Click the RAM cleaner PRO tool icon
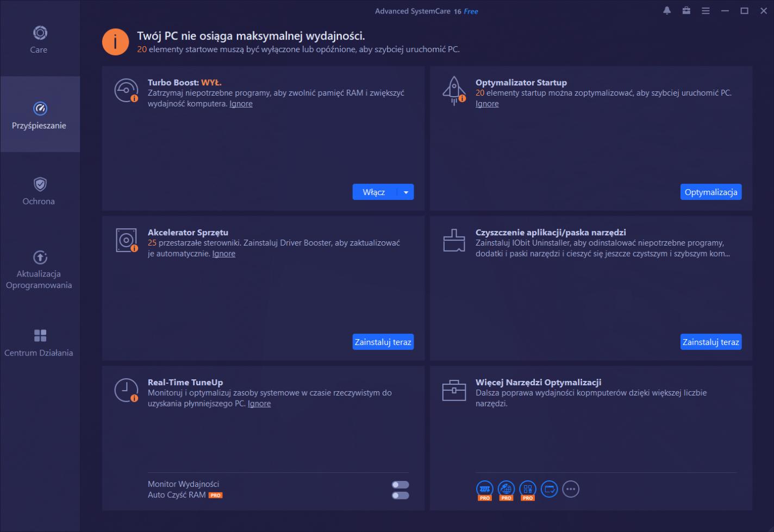The width and height of the screenshot is (774, 532). point(484,489)
